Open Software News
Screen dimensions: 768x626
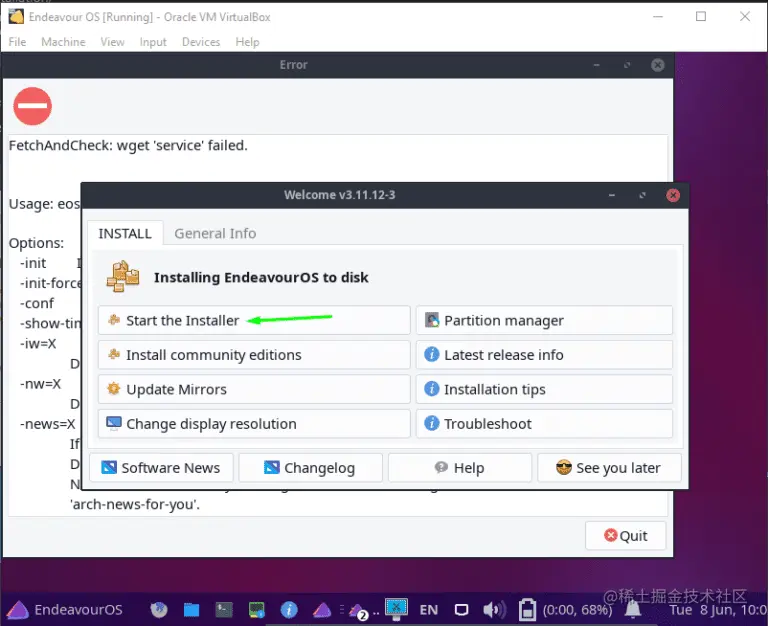(161, 468)
